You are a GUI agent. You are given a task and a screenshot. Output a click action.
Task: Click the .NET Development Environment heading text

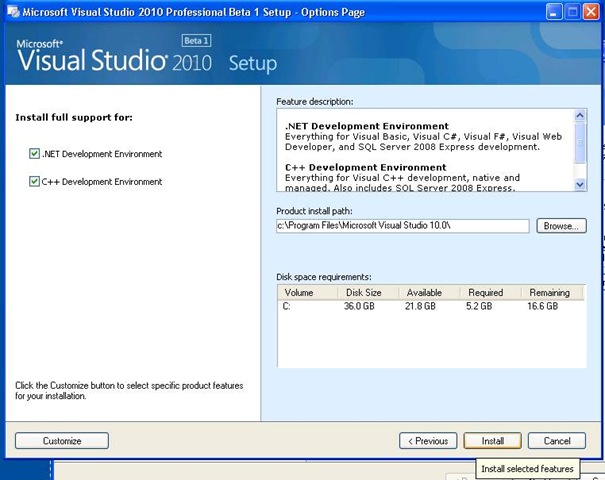367,126
